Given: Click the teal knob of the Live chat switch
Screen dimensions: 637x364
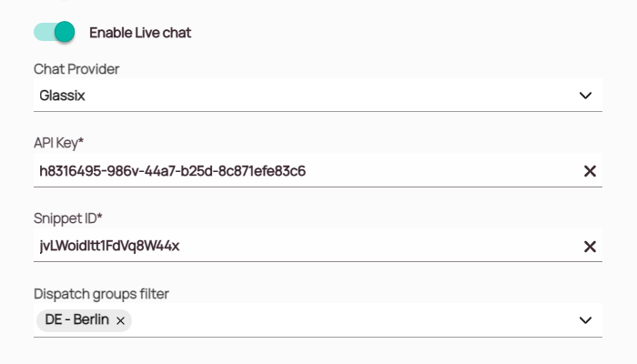Looking at the screenshot, I should pyautogui.click(x=64, y=33).
